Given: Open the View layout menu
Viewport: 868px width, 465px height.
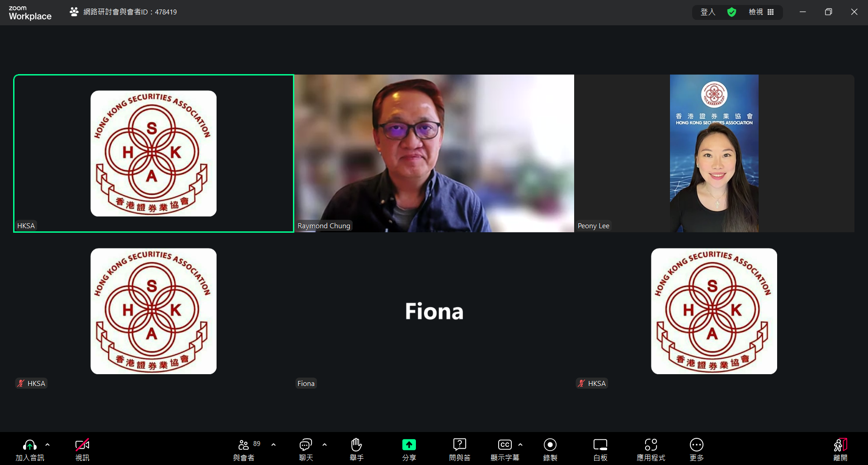Looking at the screenshot, I should [x=761, y=12].
